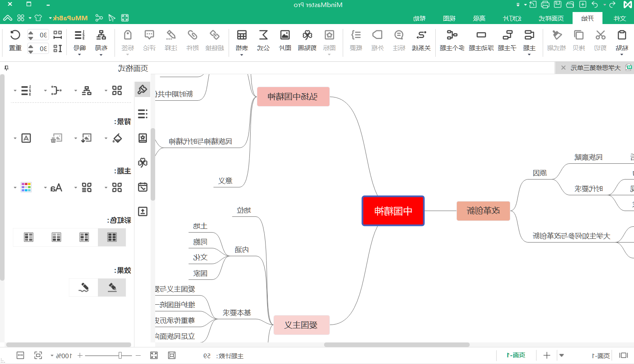The height and width of the screenshot is (364, 634).
Task: Enable the hand-drawn wavy-line effect option
Action: pyautogui.click(x=84, y=287)
